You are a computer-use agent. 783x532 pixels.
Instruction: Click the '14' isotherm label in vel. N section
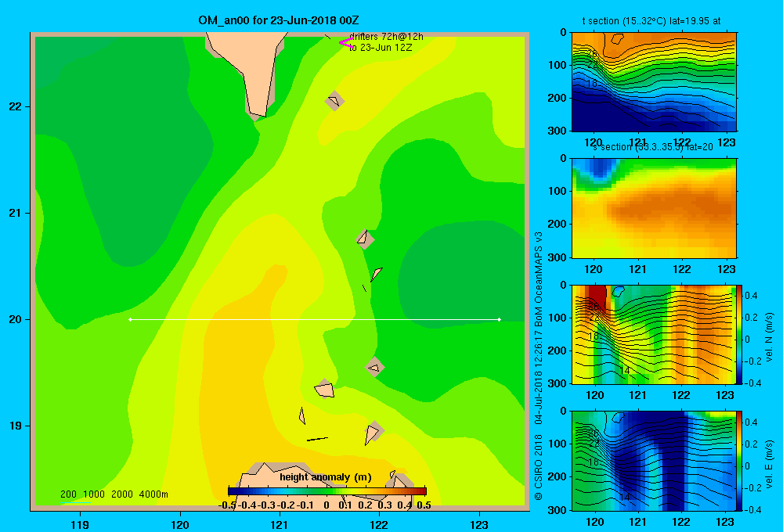pos(624,370)
